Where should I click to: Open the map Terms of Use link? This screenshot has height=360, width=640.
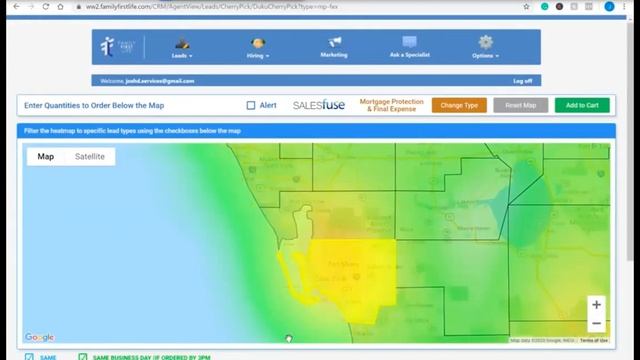pos(594,340)
